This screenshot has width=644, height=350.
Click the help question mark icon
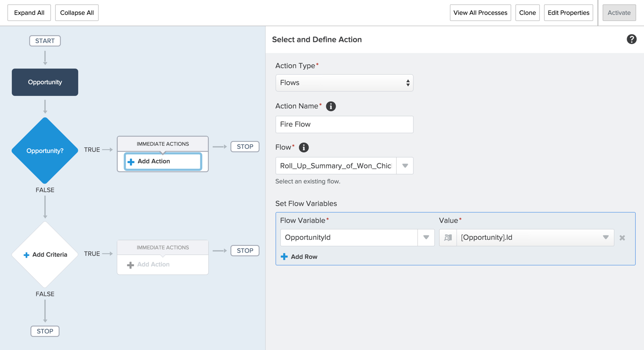coord(631,39)
